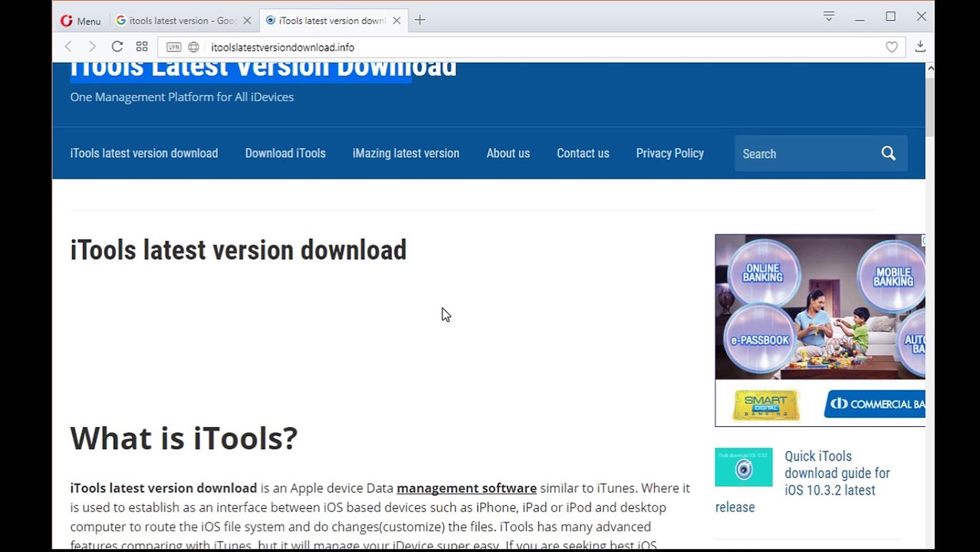The image size is (980, 552).
Task: Open Download iTools nav link
Action: tap(285, 153)
